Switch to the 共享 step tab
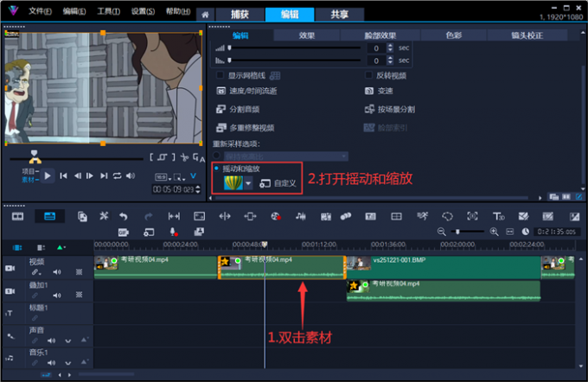The height and width of the screenshot is (382, 588). [x=339, y=15]
